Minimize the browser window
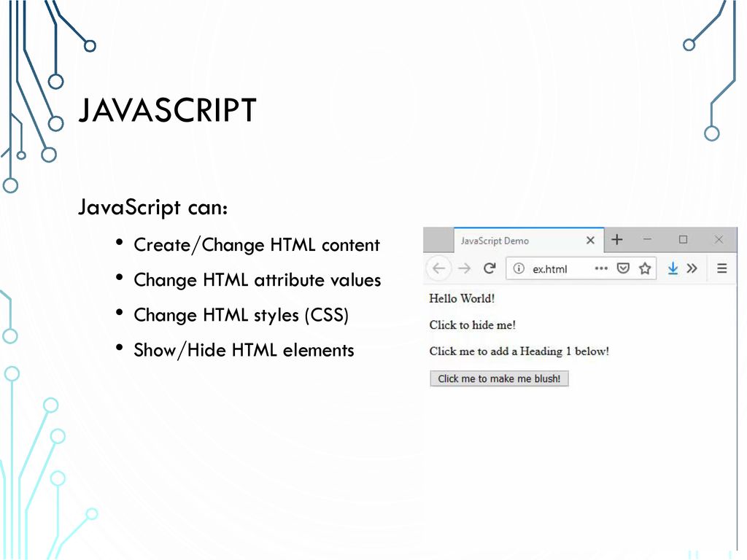The width and height of the screenshot is (747, 560). click(x=648, y=239)
